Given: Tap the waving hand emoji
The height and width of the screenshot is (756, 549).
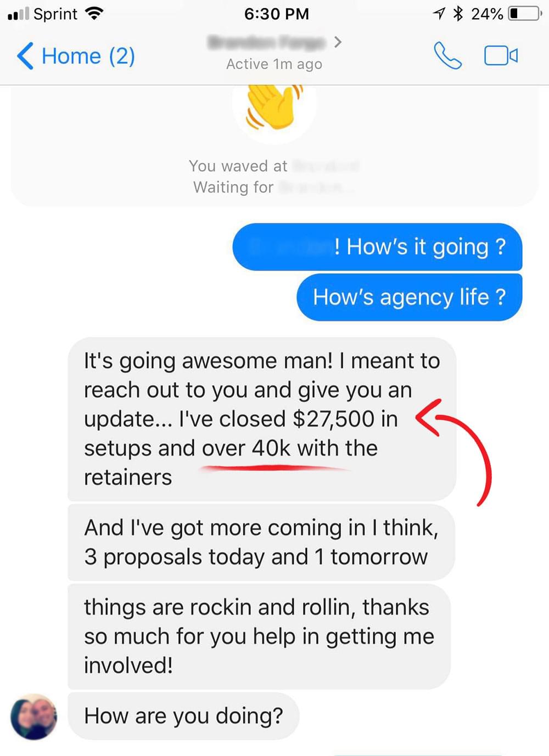Looking at the screenshot, I should point(274,105).
